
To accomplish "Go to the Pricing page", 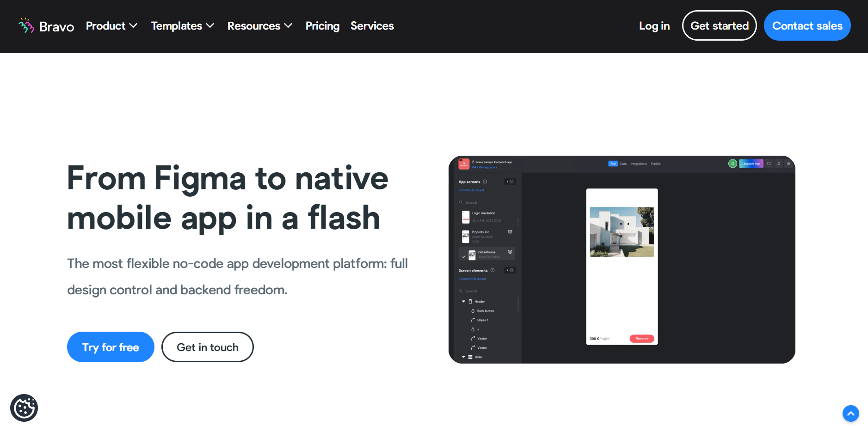I will (x=322, y=26).
